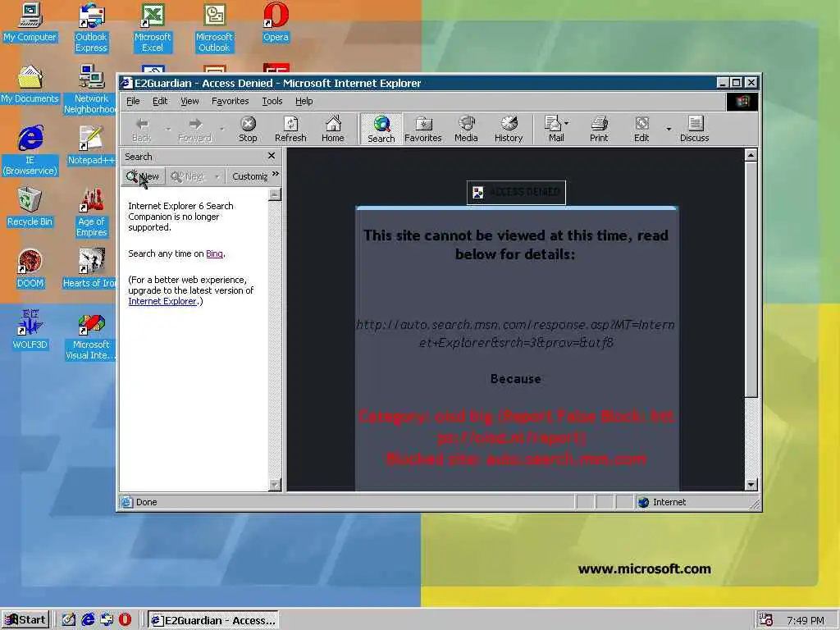Image resolution: width=840 pixels, height=630 pixels.
Task: Click the Show Desktop quick launch icon
Action: point(69,620)
